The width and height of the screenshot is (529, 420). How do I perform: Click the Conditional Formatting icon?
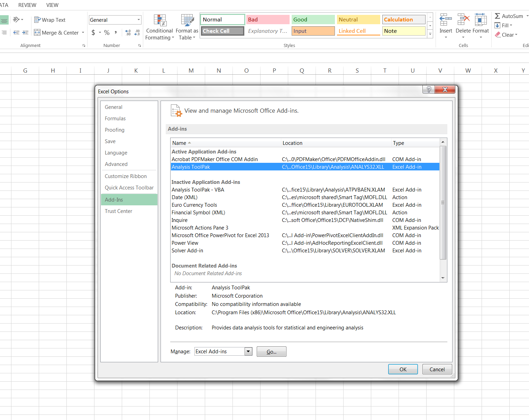click(160, 20)
